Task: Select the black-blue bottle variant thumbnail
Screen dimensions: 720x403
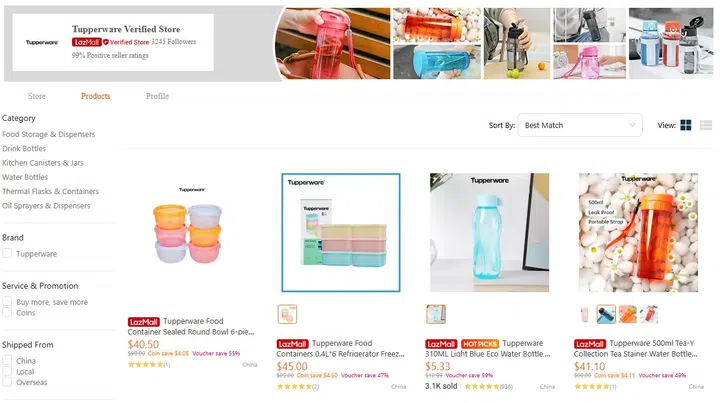Action: coord(606,314)
